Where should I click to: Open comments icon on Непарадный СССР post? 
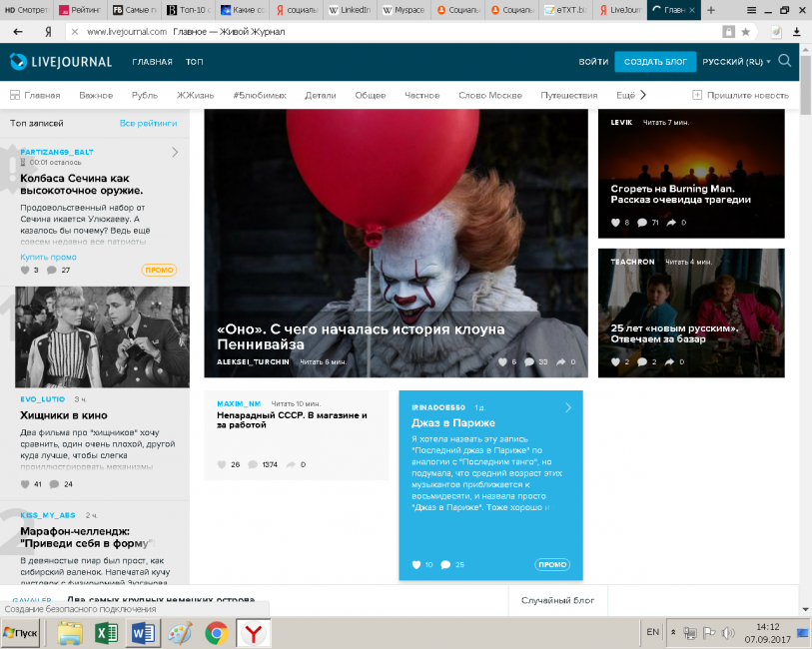pos(253,464)
